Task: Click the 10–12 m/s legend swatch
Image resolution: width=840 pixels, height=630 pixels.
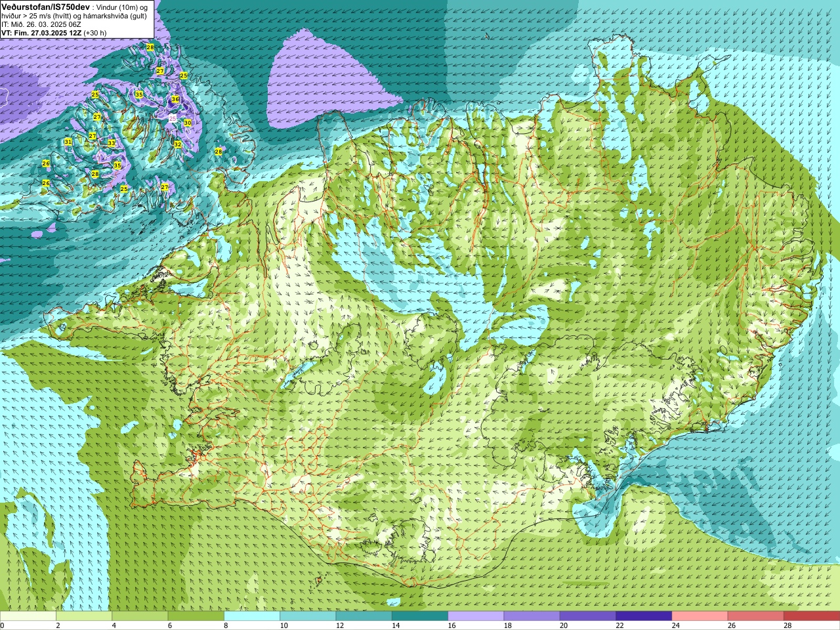Action: point(308,616)
